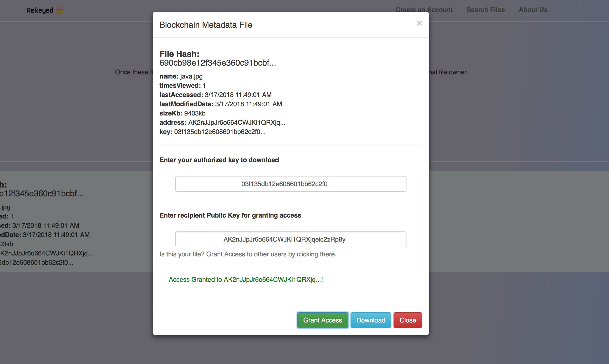Open the Create an Account page

(x=424, y=10)
